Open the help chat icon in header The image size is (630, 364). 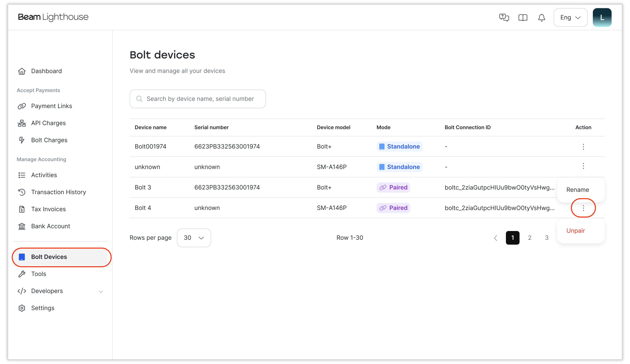point(504,17)
